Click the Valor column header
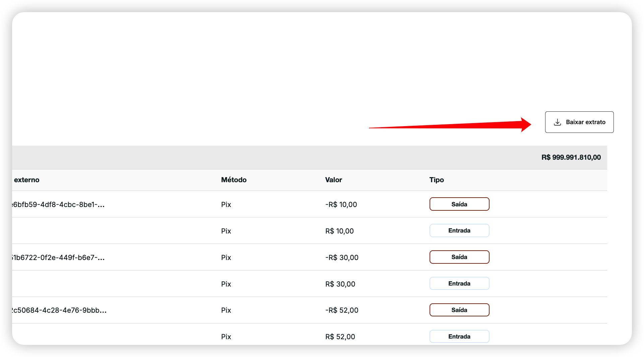Screen dimensions: 644x357 point(333,180)
